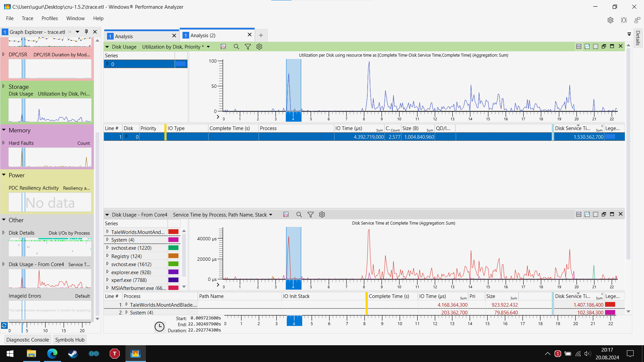This screenshot has height=362, width=644.
Task: Open chart type icon in From Core4 panel
Action: [x=286, y=215]
